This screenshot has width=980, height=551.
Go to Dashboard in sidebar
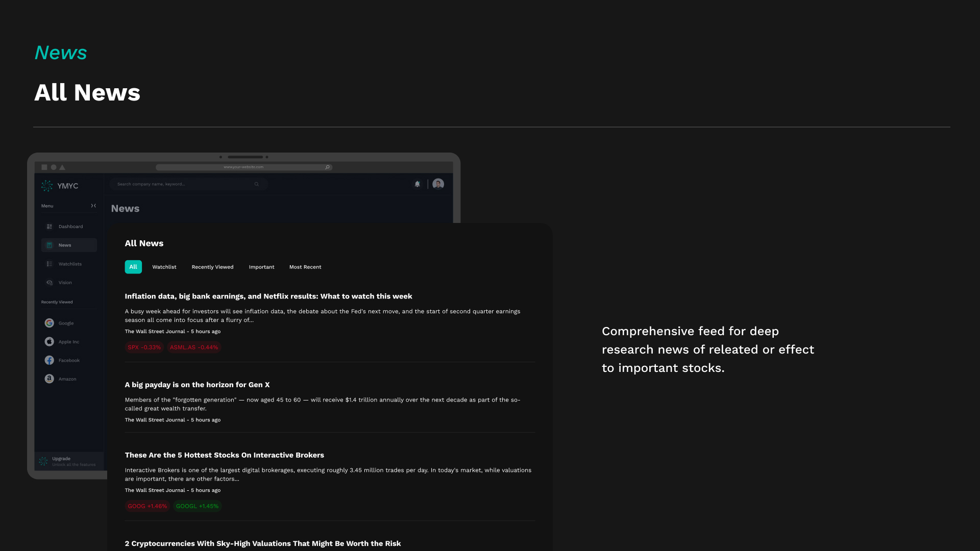[x=70, y=227]
